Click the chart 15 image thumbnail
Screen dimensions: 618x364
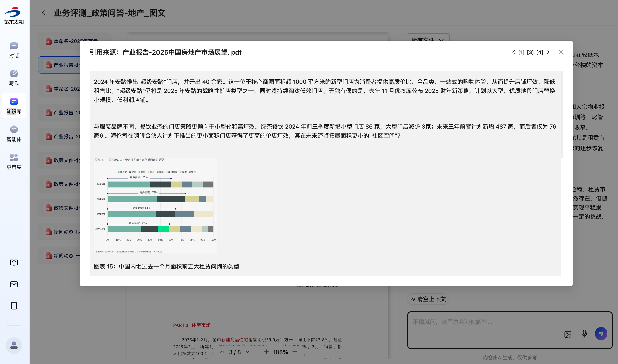pos(155,205)
